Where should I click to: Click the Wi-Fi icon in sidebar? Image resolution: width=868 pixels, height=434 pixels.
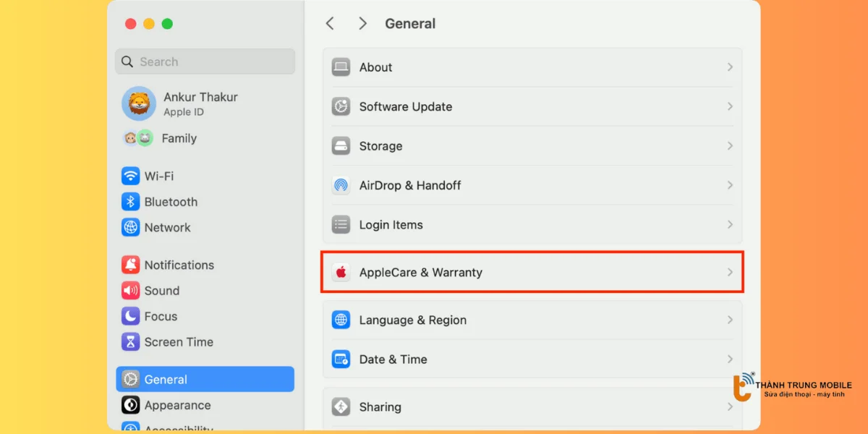pos(130,176)
